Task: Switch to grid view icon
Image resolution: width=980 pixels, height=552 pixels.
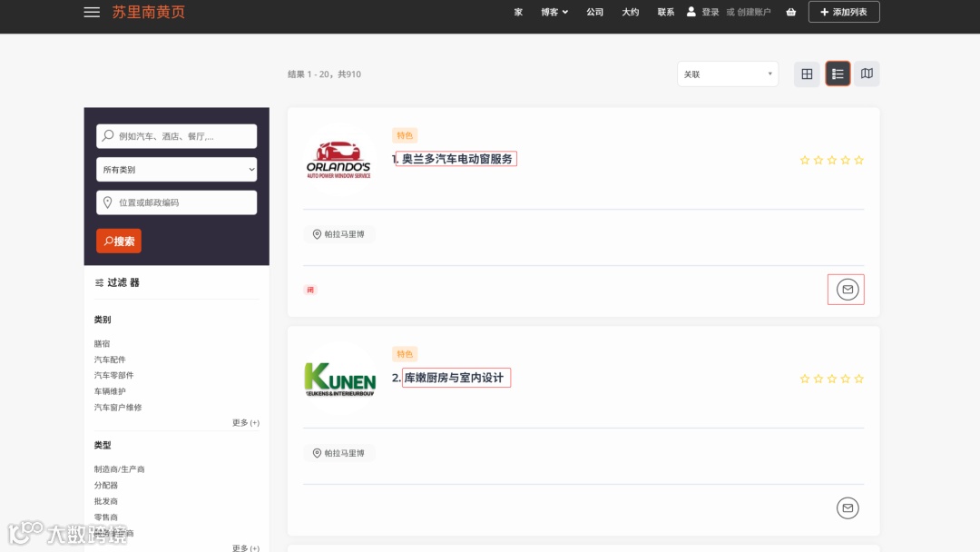Action: pyautogui.click(x=807, y=74)
